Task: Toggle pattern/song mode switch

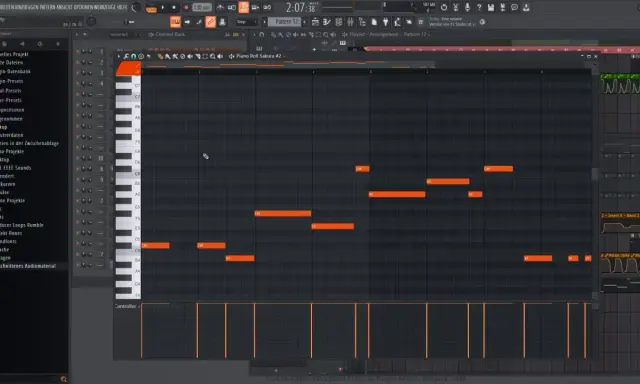Action: click(x=151, y=8)
